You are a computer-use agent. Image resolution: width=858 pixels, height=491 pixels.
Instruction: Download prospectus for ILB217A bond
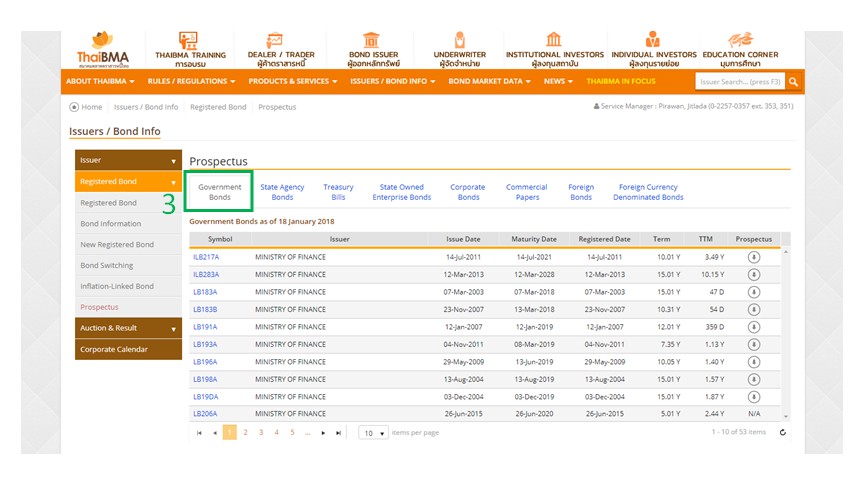[753, 257]
